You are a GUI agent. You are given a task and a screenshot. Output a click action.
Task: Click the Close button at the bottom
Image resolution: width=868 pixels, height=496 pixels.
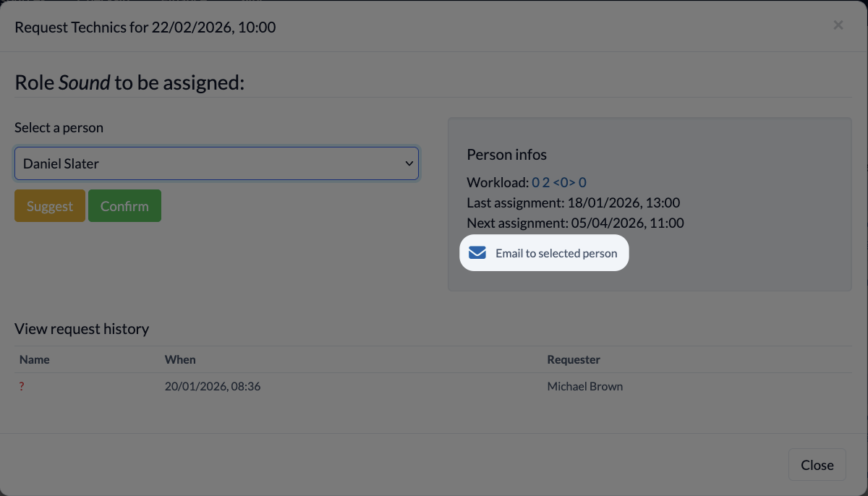pyautogui.click(x=817, y=465)
